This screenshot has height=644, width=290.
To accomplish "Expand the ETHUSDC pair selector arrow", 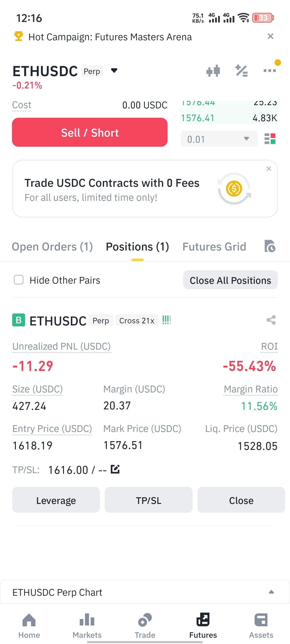I will point(114,71).
